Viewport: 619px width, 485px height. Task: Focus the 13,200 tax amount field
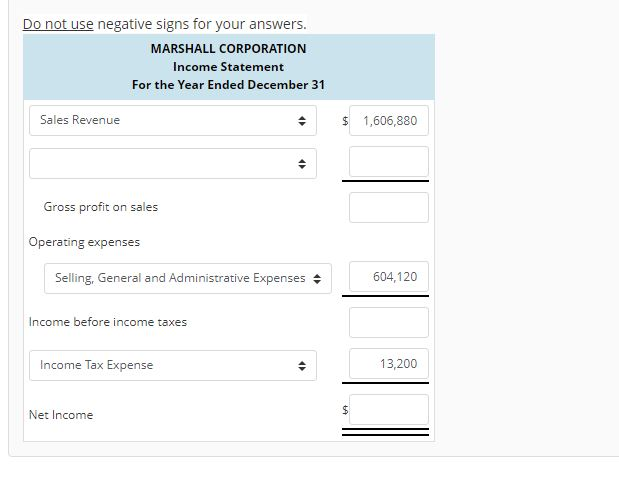click(389, 363)
